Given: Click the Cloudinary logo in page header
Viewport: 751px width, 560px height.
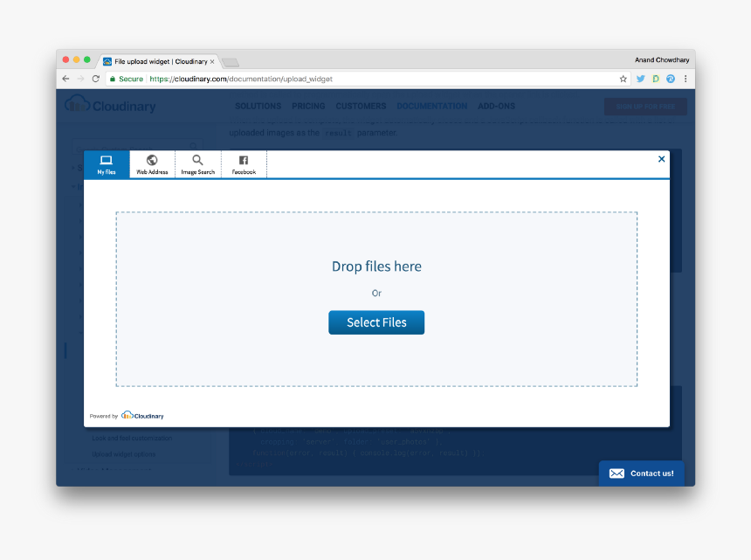Looking at the screenshot, I should point(111,105).
